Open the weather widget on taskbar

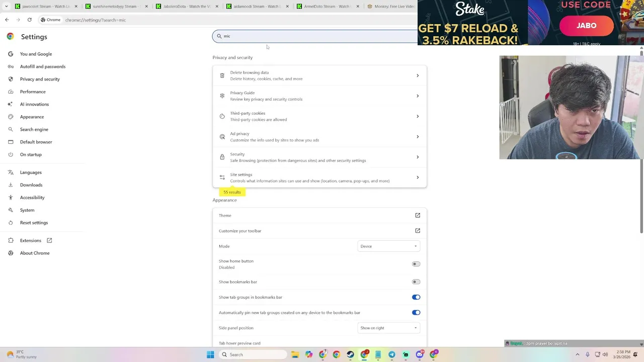coord(21,354)
